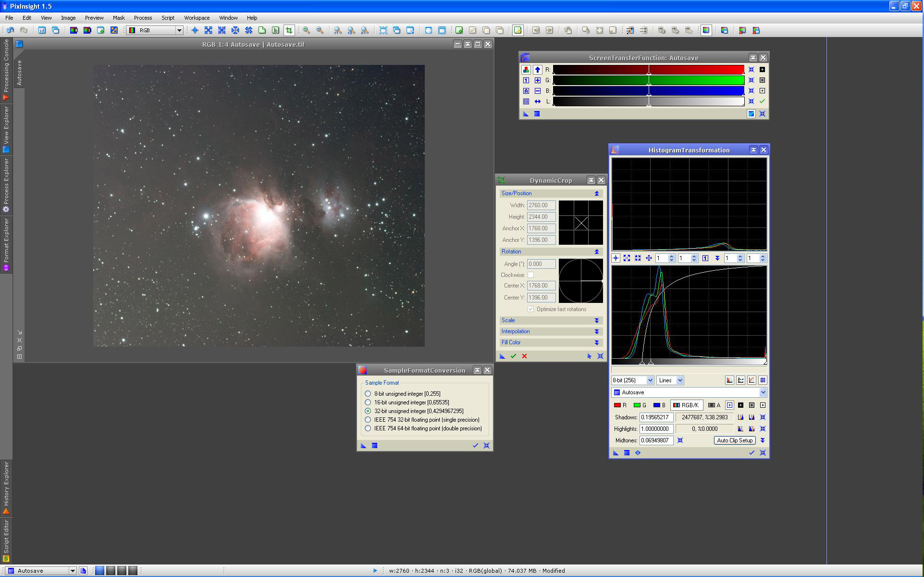
Task: Reset the DynamicCrop process icon
Action: coord(600,356)
